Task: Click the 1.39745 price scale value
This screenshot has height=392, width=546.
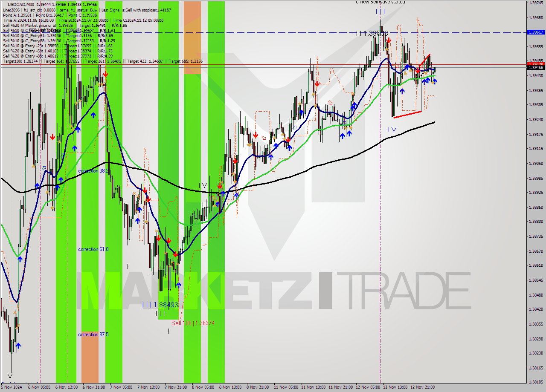Action: coord(536,3)
